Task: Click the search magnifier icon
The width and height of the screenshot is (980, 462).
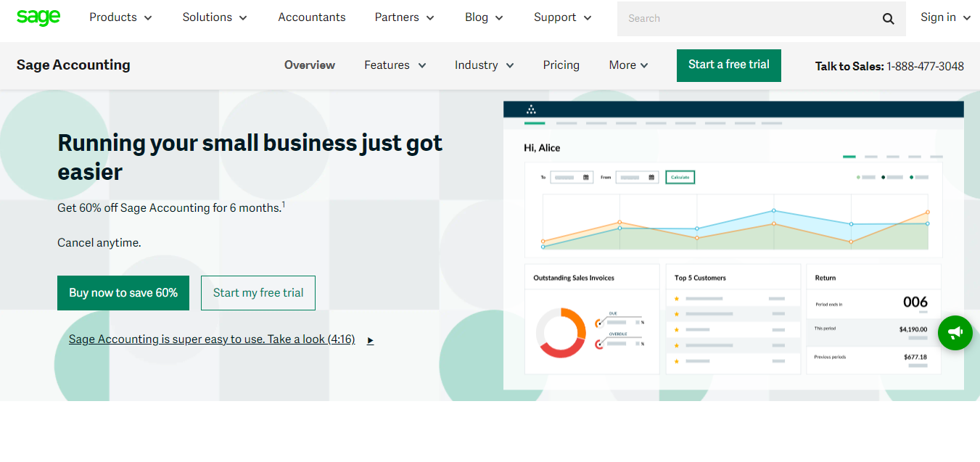Action: point(889,19)
